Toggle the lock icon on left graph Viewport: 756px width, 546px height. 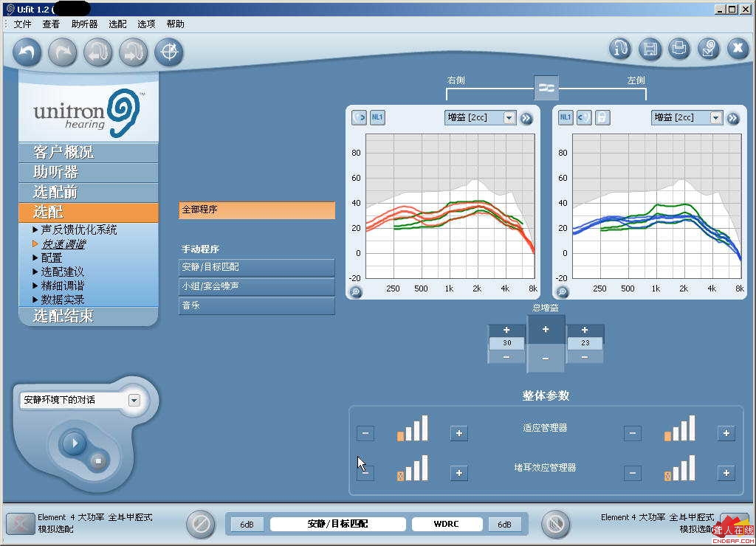602,117
